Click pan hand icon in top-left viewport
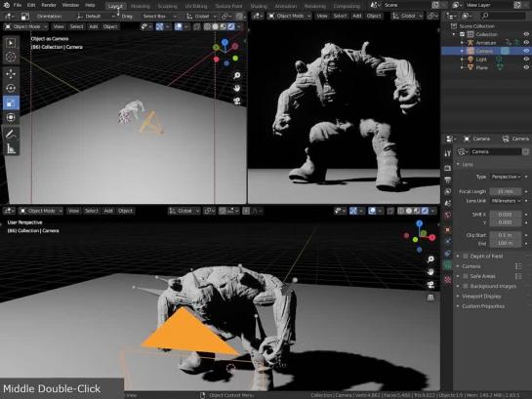The image size is (532, 399). pos(237,89)
